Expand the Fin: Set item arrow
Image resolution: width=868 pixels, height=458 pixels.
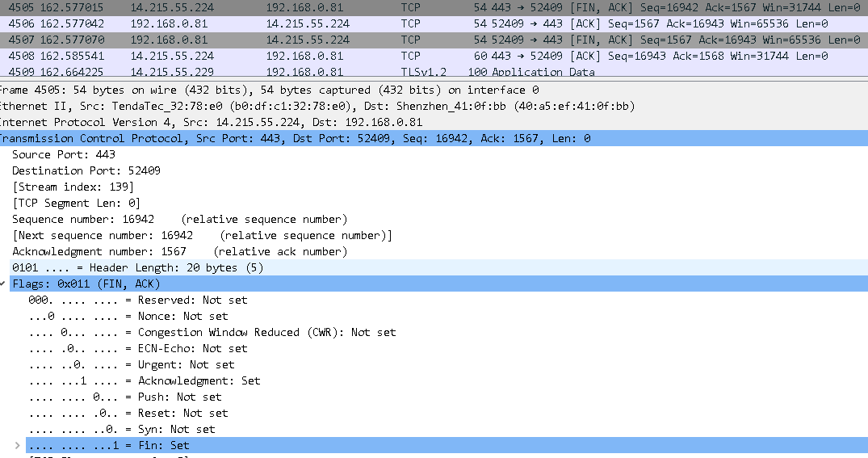pyautogui.click(x=18, y=445)
